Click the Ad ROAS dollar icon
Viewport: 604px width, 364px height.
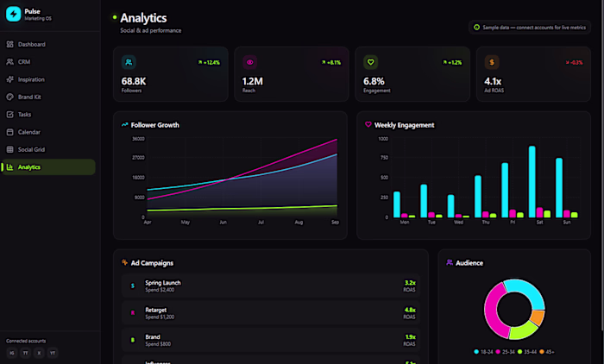[x=492, y=62]
